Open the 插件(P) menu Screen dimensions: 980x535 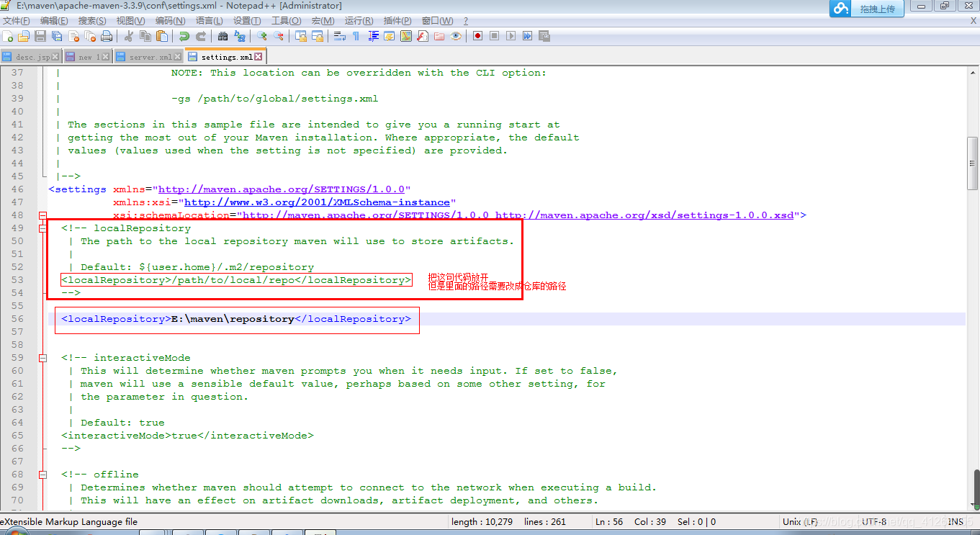pos(397,21)
